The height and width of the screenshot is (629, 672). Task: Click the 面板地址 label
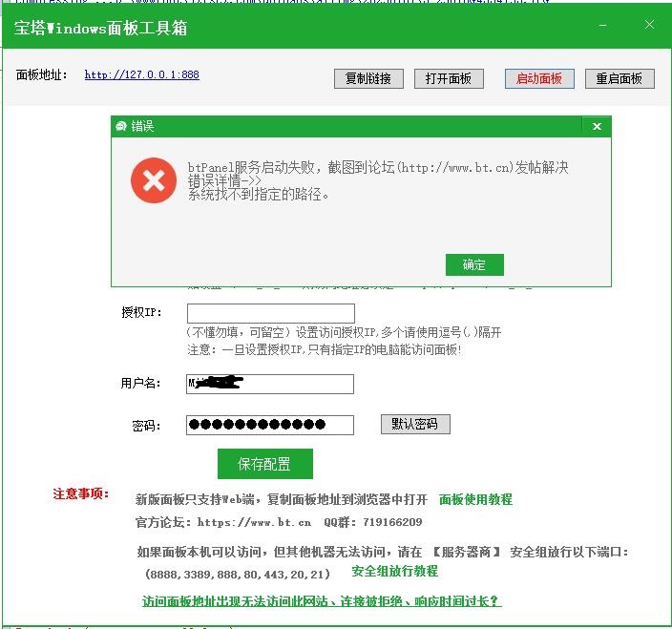pos(42,75)
